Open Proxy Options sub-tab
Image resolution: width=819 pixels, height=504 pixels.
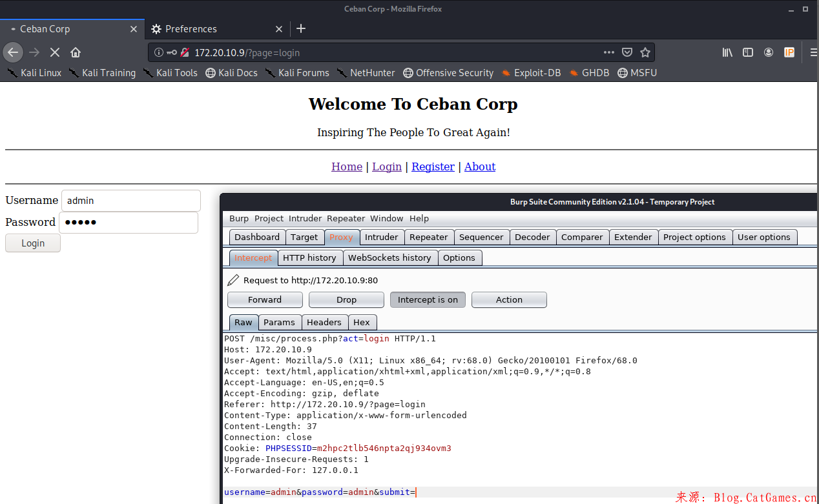459,257
